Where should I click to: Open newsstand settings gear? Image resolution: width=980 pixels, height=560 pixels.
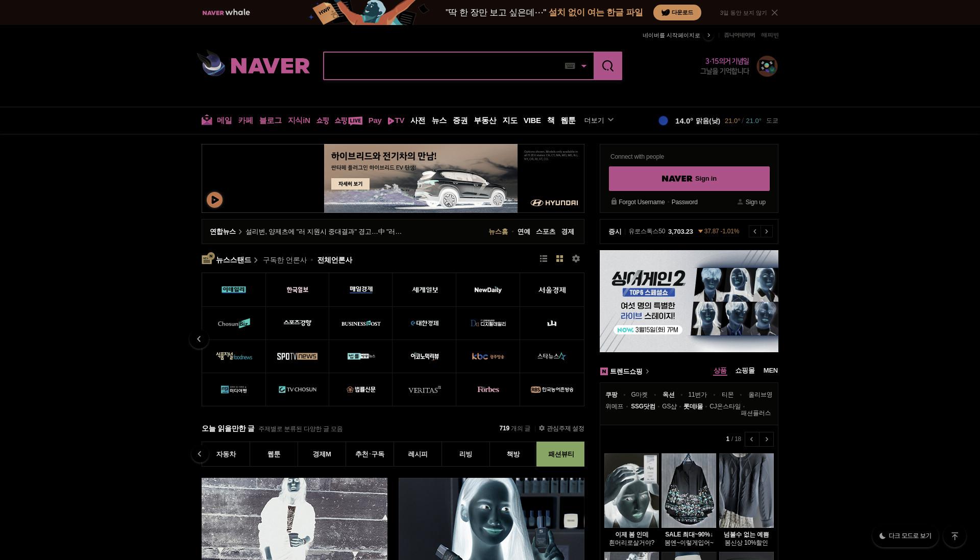tap(576, 259)
